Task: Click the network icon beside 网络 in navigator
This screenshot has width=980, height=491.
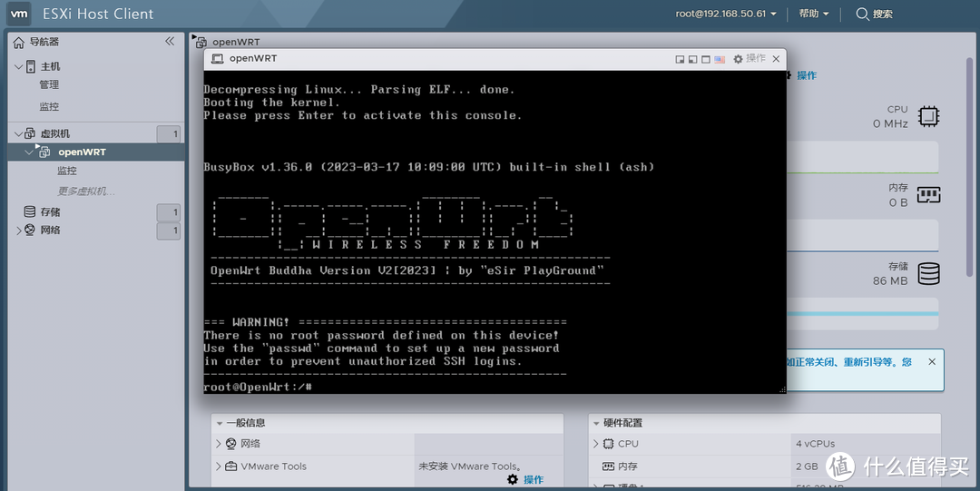Action: 29,231
